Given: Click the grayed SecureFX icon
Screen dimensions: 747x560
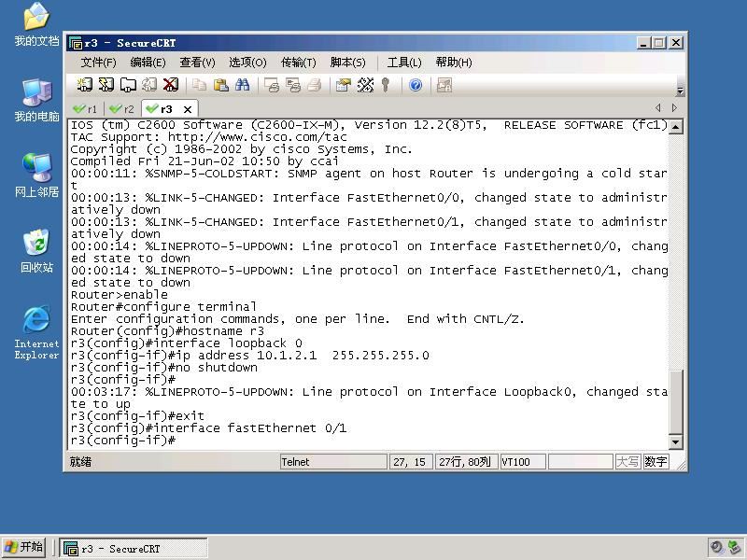Looking at the screenshot, I should [444, 85].
